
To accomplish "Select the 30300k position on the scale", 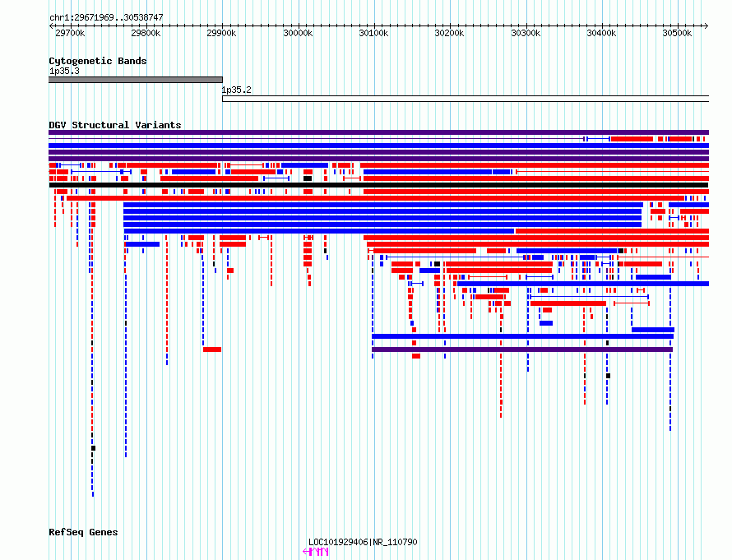I will pos(526,33).
